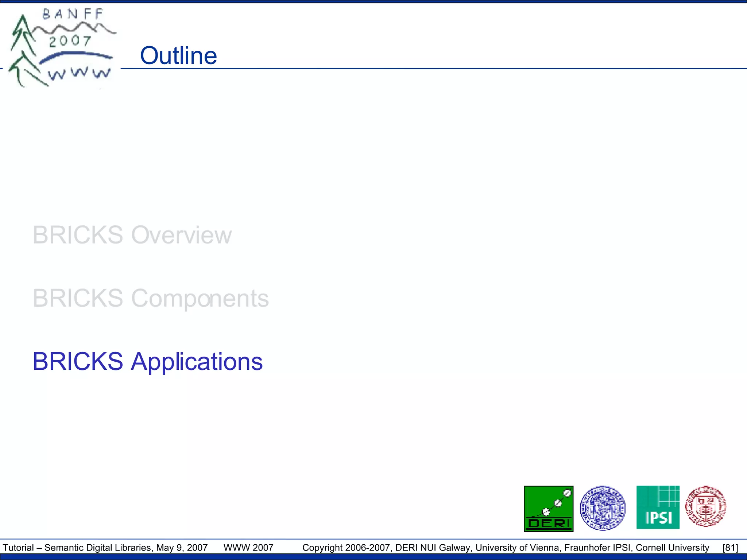Image resolution: width=747 pixels, height=560 pixels.
Task: Select the BRICKS Components outline item
Action: point(151,299)
